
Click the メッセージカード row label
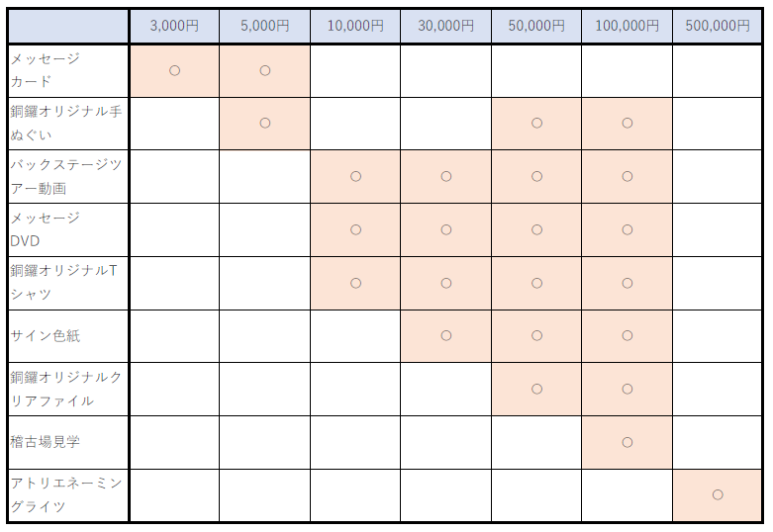tap(67, 70)
